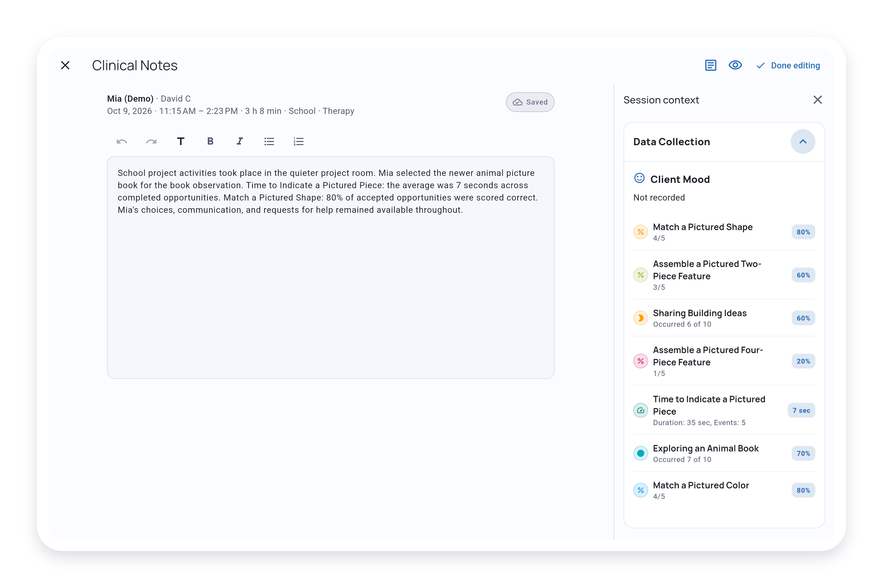This screenshot has width=883, height=588.
Task: Undo the last edit
Action: 122,142
